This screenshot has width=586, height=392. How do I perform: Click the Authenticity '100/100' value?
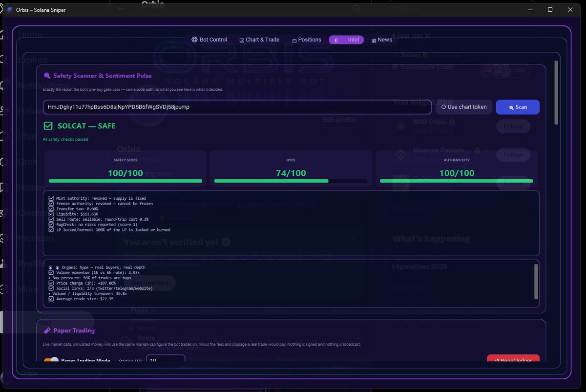pyautogui.click(x=457, y=173)
